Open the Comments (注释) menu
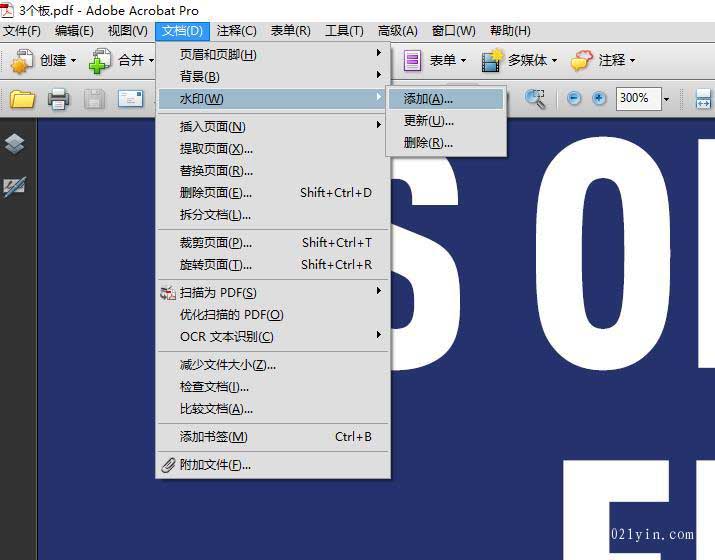The width and height of the screenshot is (715, 560). point(237,31)
